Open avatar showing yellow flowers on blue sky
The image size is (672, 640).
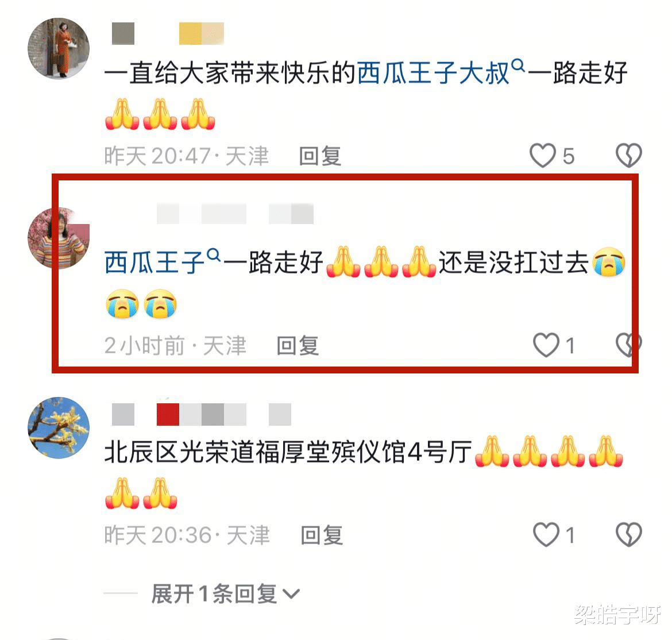pos(59,428)
